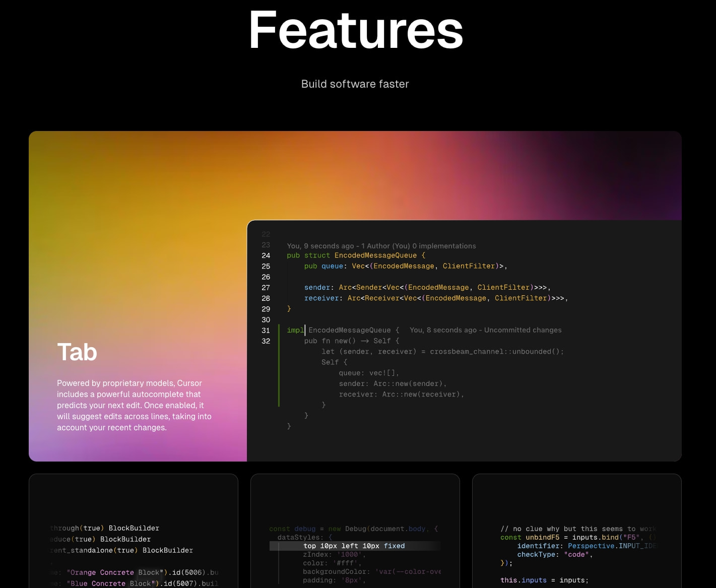Click the Features page heading
The height and width of the screenshot is (588, 716).
(x=356, y=31)
